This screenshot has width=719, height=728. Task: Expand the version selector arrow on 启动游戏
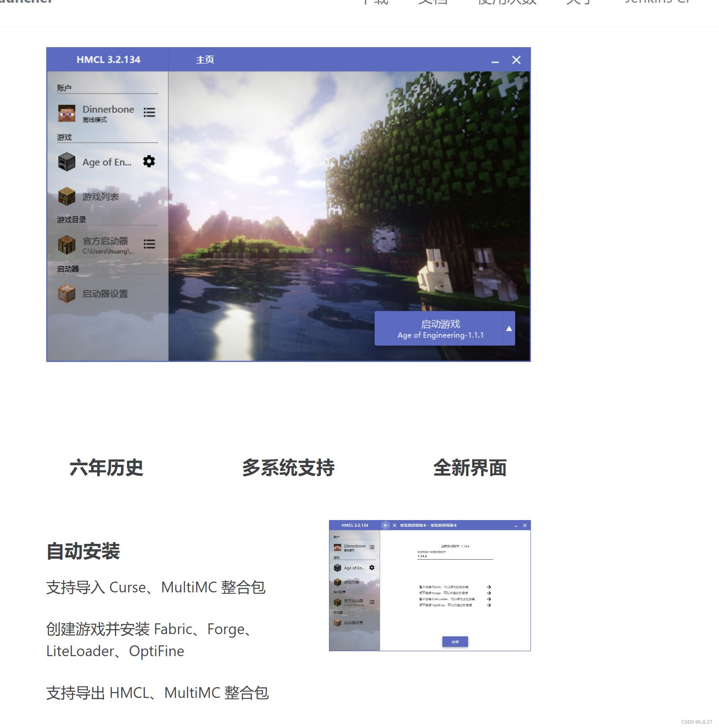pyautogui.click(x=509, y=328)
